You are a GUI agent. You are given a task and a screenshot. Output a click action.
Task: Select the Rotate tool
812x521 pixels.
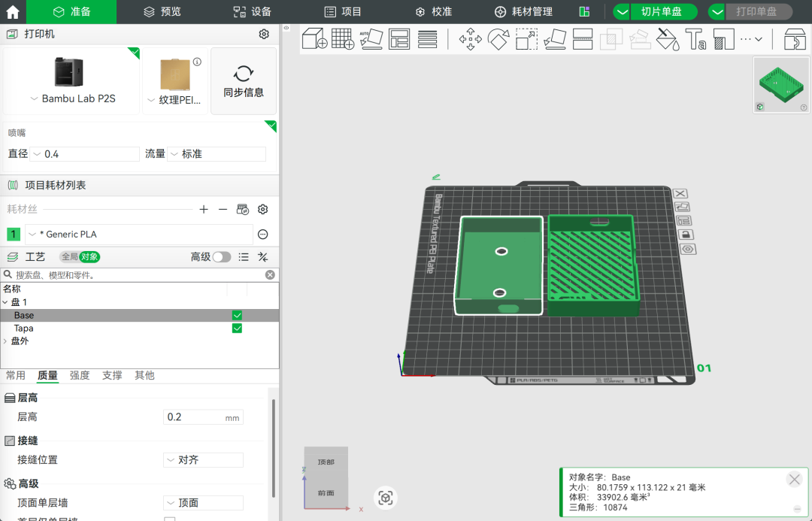click(498, 39)
